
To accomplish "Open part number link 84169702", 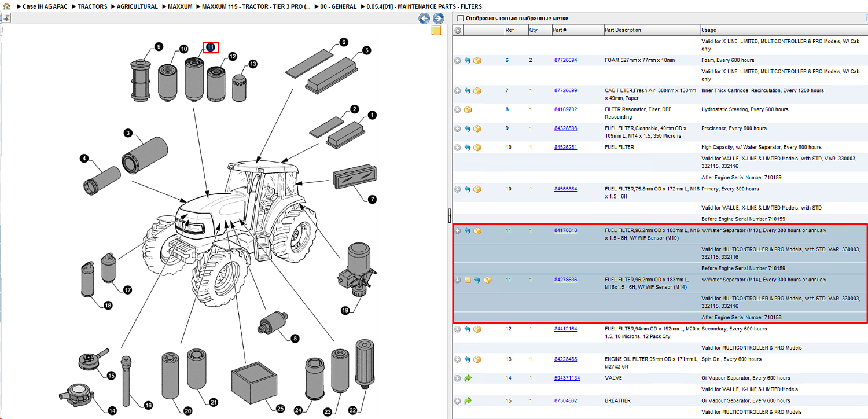I will tap(565, 109).
